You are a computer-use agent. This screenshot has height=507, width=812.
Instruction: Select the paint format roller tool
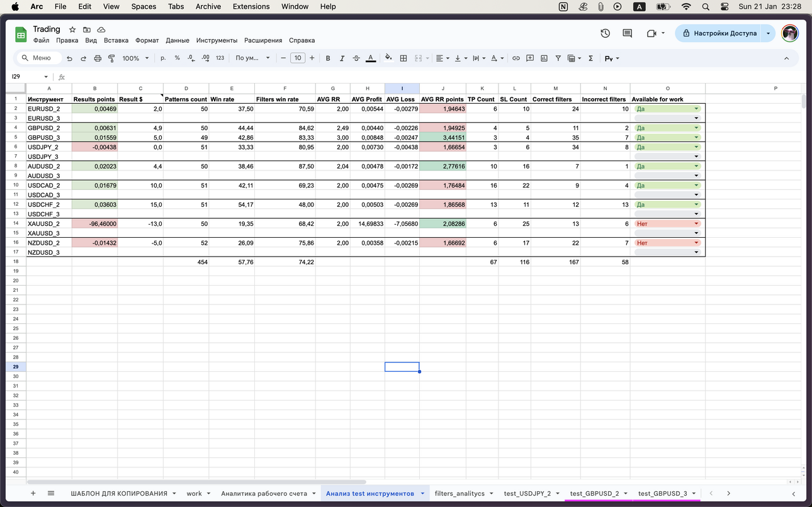coord(111,58)
